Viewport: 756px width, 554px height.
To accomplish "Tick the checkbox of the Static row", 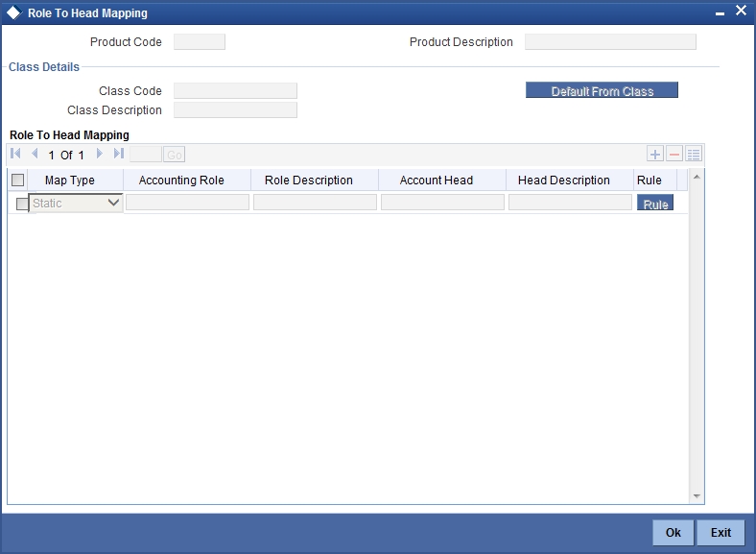I will [x=22, y=204].
